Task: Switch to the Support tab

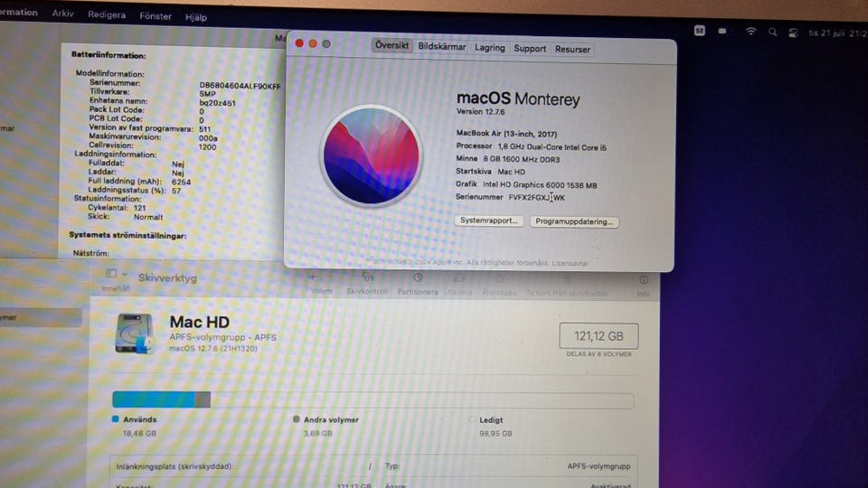Action: pyautogui.click(x=530, y=48)
